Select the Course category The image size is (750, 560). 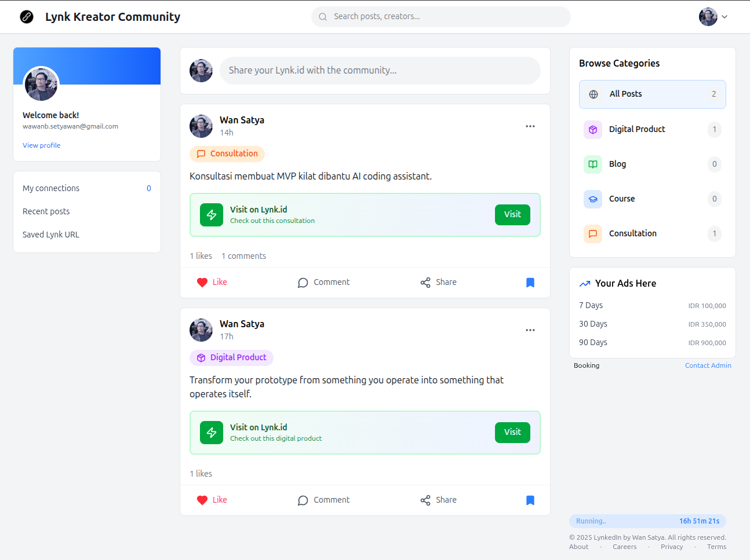653,199
